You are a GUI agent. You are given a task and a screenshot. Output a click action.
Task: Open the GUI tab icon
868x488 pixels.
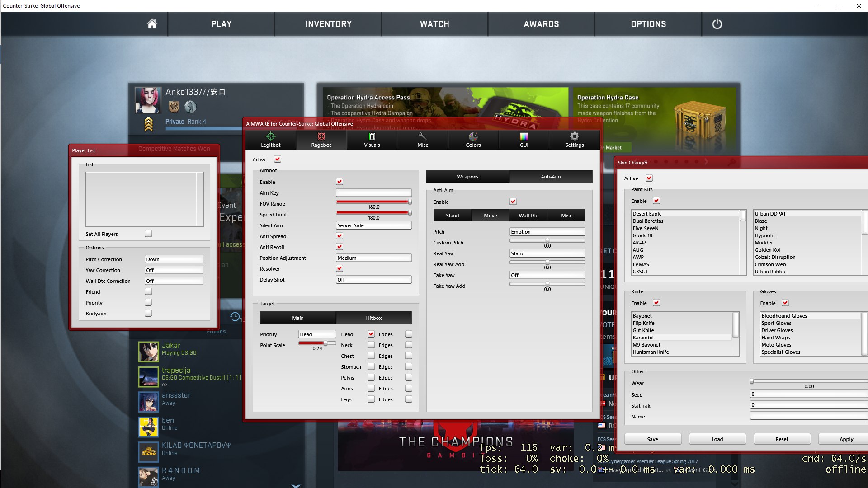pyautogui.click(x=524, y=136)
